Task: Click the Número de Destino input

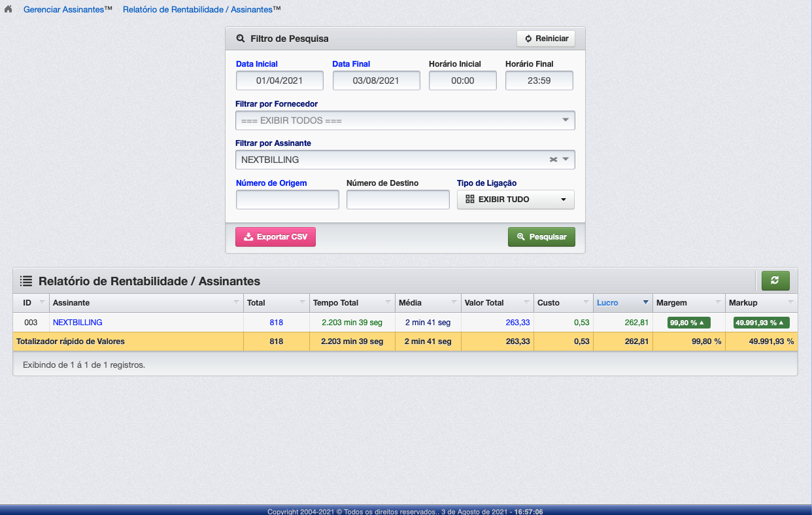Action: 398,200
